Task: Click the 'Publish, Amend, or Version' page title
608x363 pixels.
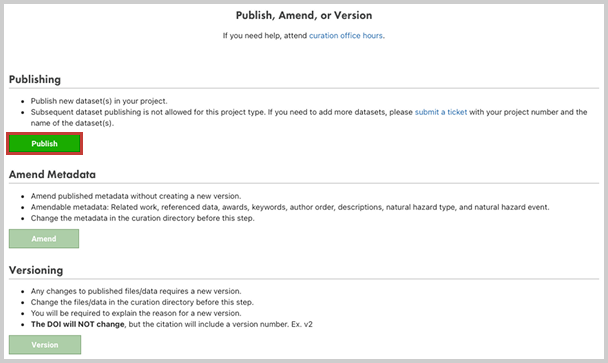Action: [x=304, y=16]
